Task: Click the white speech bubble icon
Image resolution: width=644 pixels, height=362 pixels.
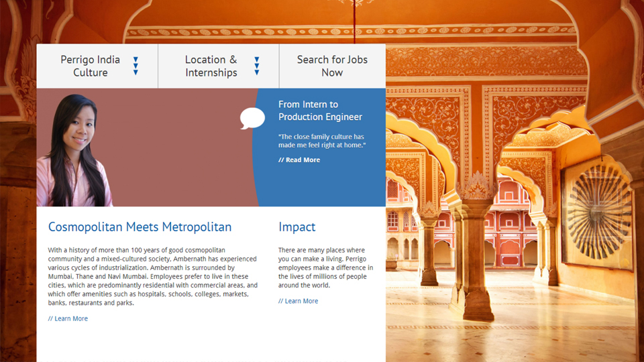Action: click(252, 118)
